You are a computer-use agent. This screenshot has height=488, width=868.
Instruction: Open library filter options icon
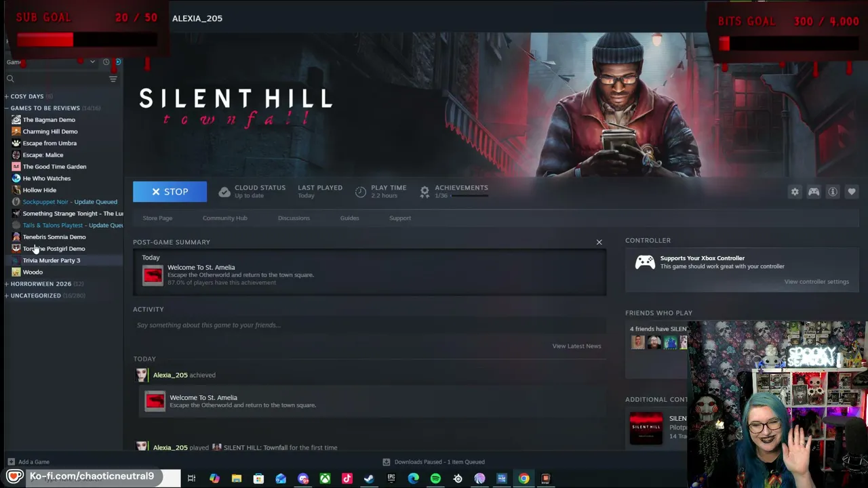pos(113,79)
